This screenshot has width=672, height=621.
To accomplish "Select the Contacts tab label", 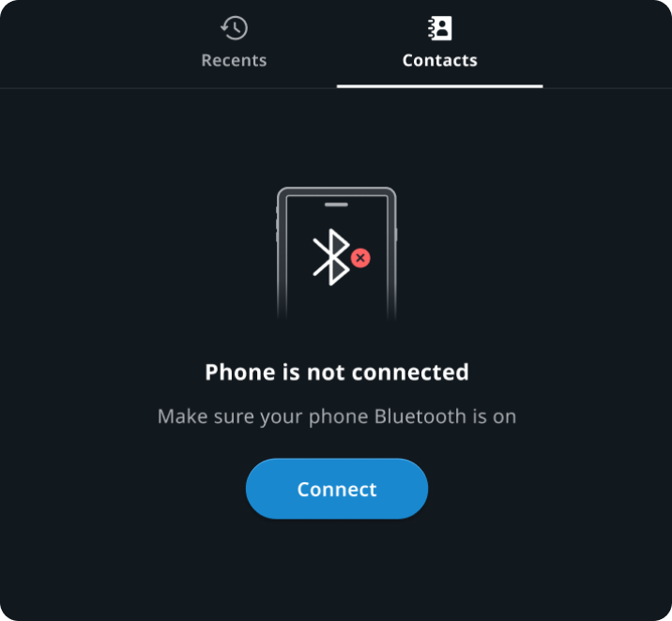I will [x=440, y=60].
